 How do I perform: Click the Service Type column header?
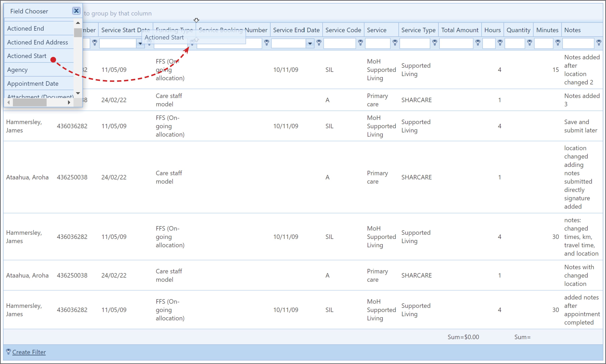point(418,30)
